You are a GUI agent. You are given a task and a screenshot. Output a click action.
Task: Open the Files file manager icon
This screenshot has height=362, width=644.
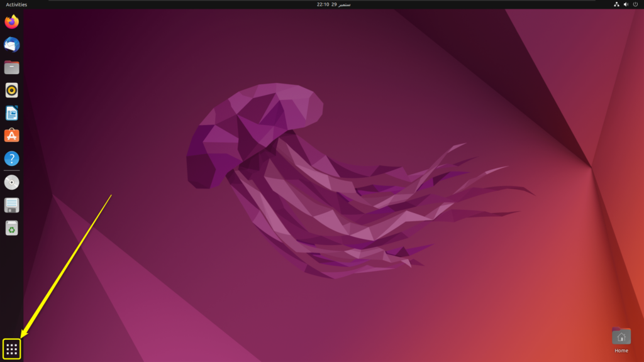pos(11,67)
